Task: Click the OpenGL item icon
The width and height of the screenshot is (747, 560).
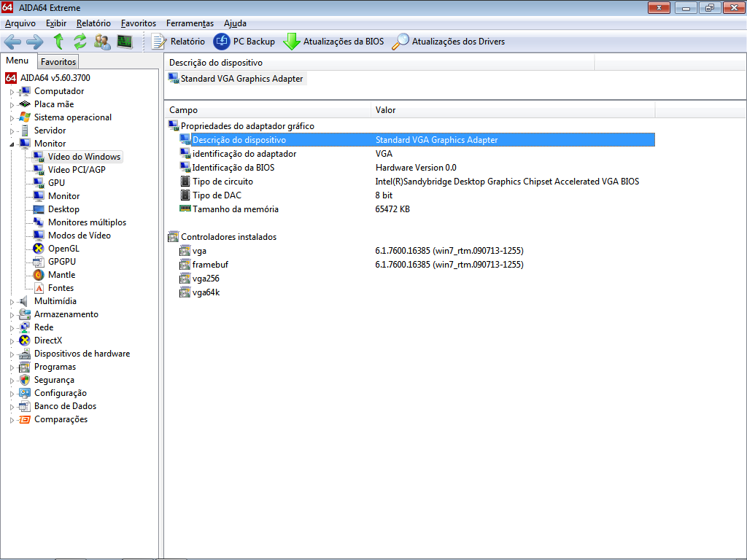Action: pos(39,249)
